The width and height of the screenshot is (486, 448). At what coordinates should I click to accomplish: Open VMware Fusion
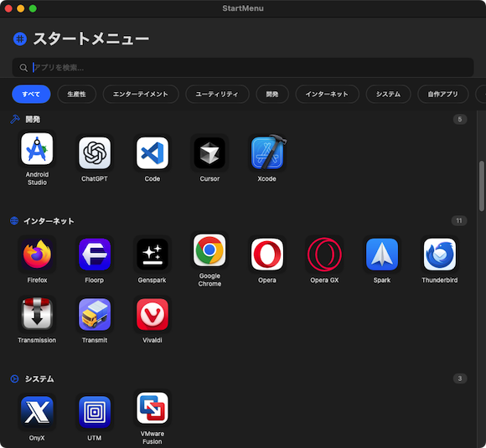point(153,408)
